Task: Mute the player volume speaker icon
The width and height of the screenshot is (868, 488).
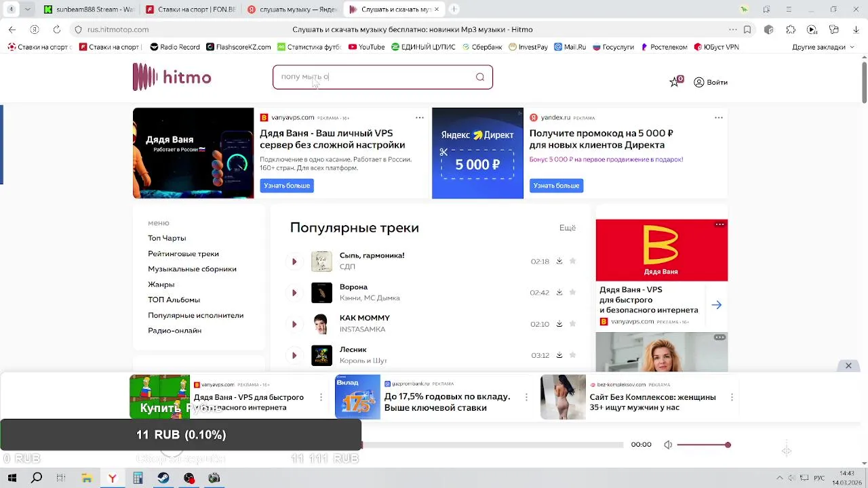Action: click(668, 445)
